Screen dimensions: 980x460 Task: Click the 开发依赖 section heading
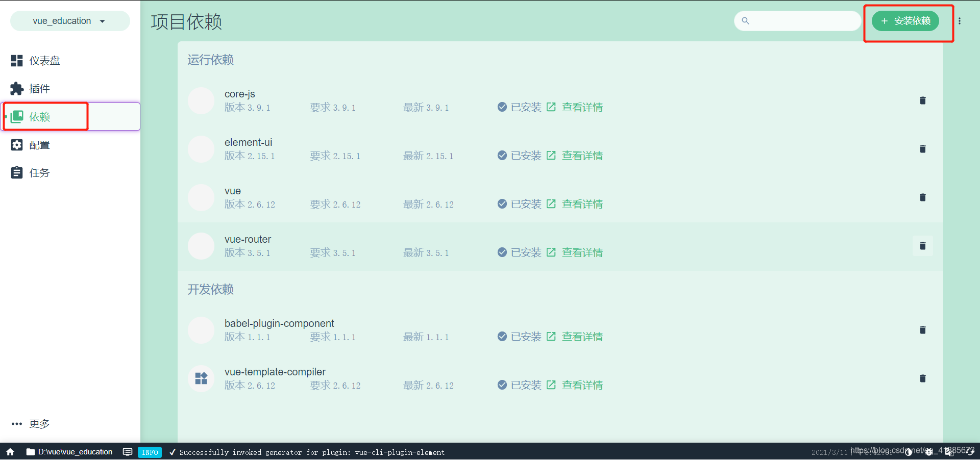coord(211,289)
